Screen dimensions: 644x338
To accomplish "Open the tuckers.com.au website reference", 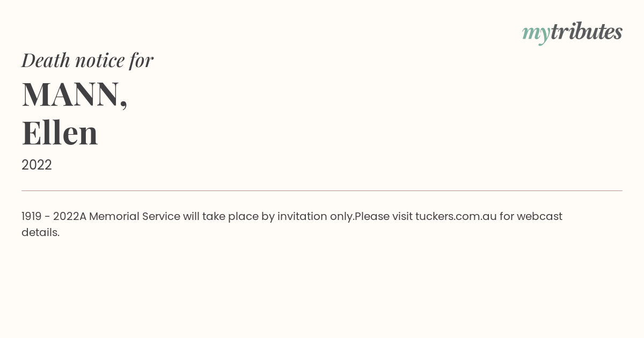I will coord(456,216).
